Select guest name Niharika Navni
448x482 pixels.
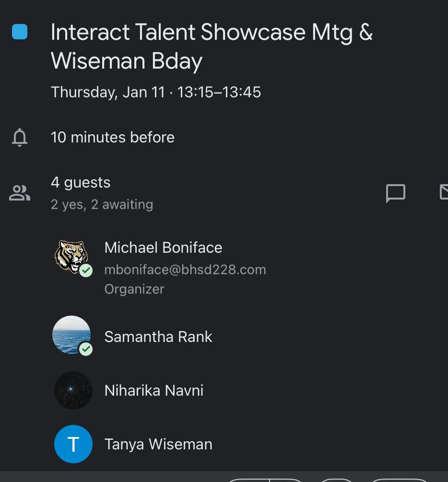[154, 390]
